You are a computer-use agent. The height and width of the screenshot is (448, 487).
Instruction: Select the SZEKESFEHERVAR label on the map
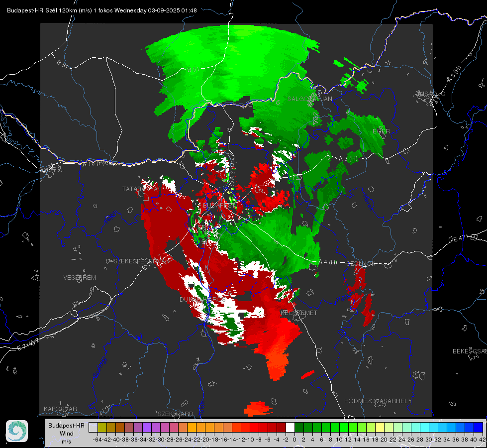click(141, 261)
